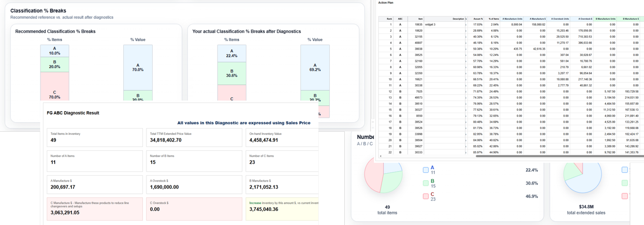Click the actual B 30.6% items bar segment
The width and height of the screenshot is (644, 225).
232,73
